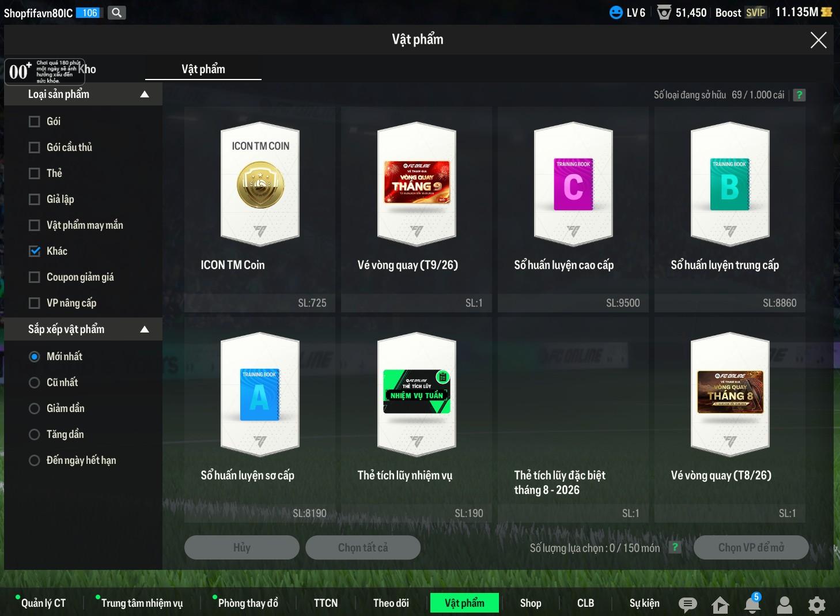
Task: Open notifications bell icon
Action: pos(752,604)
